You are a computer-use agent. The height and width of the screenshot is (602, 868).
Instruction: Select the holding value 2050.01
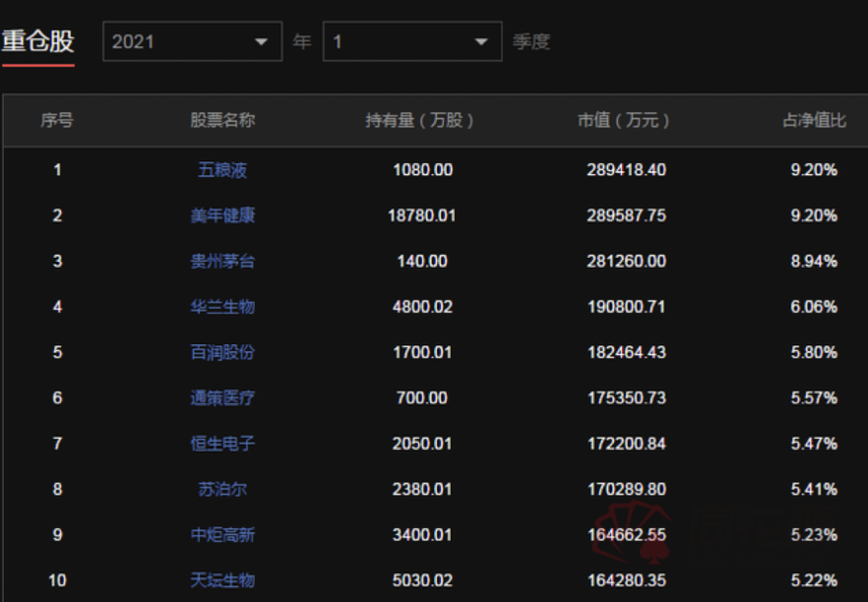tap(423, 444)
